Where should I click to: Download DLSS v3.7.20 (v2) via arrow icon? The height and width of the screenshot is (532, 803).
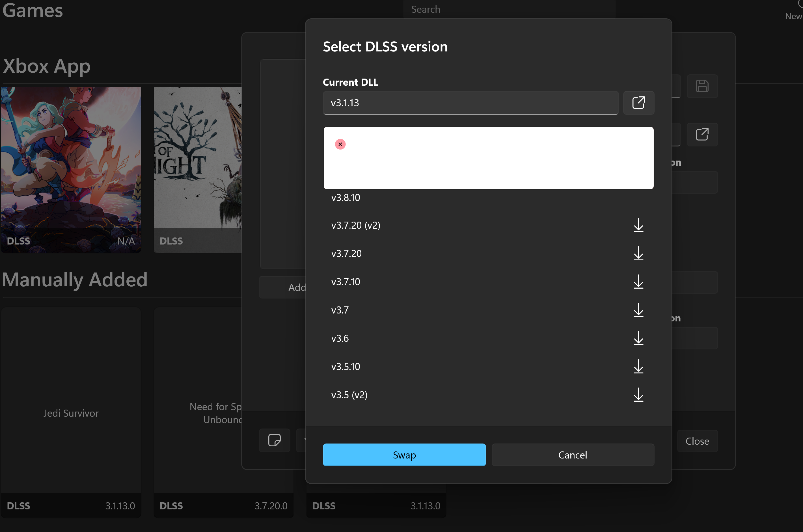coord(638,225)
